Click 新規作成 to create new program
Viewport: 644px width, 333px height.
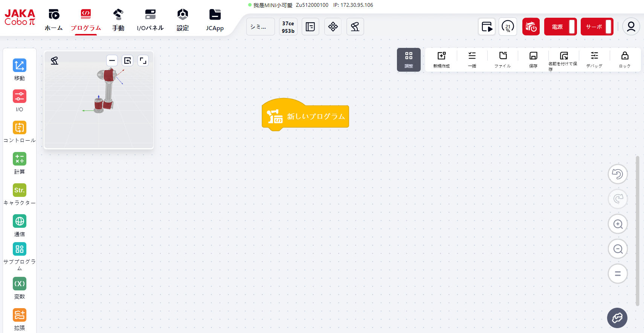point(441,59)
